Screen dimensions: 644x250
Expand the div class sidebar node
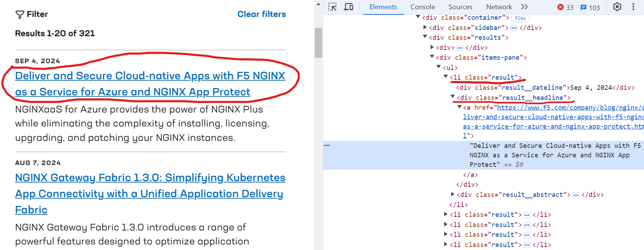pos(425,27)
